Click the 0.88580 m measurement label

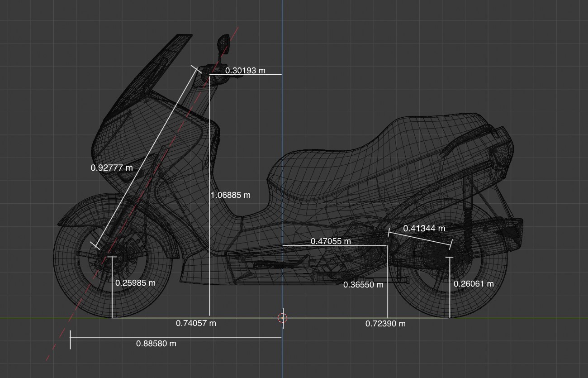[x=156, y=344]
